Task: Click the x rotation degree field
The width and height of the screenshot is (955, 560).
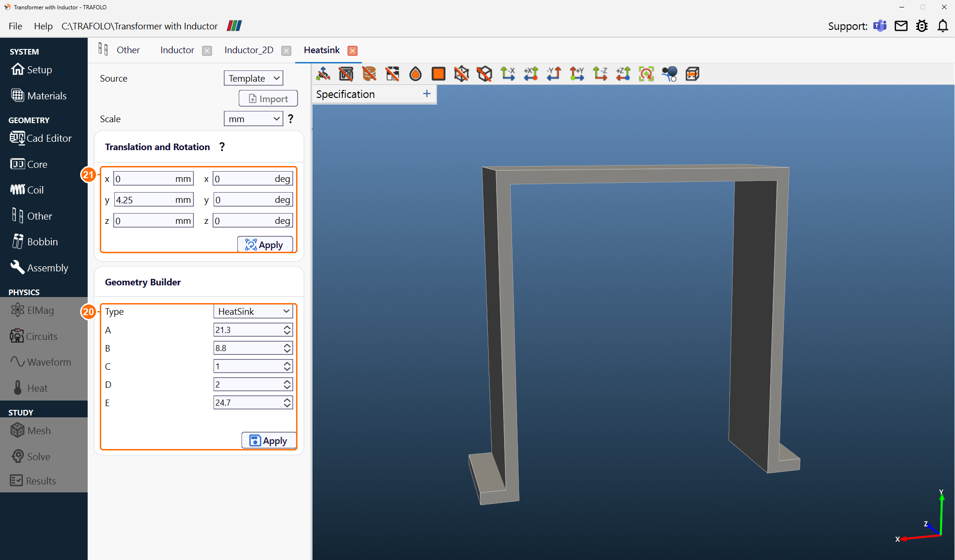Action: click(253, 179)
